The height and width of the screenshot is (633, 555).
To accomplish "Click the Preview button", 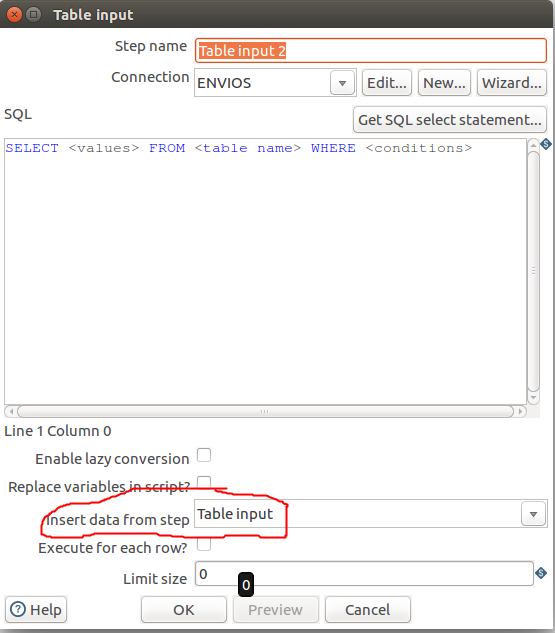I will [275, 610].
